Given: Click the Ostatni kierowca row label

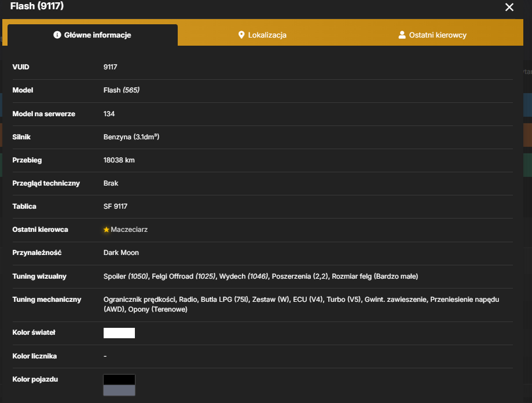Looking at the screenshot, I should coord(41,230).
